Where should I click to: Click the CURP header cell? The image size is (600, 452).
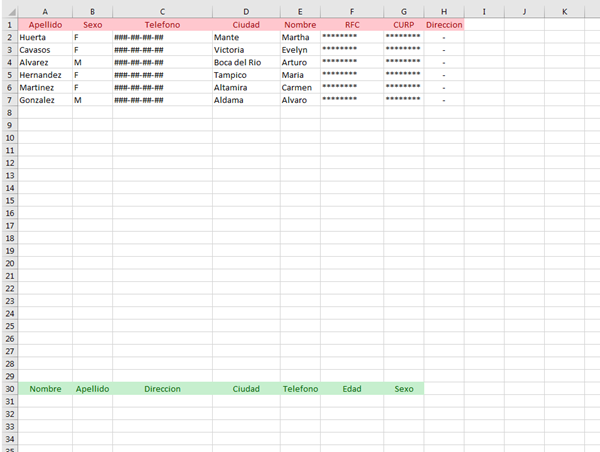pyautogui.click(x=404, y=25)
